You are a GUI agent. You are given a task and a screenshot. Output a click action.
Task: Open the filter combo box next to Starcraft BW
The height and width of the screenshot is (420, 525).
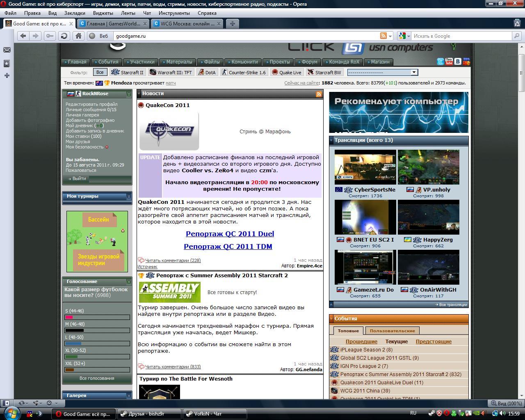382,73
